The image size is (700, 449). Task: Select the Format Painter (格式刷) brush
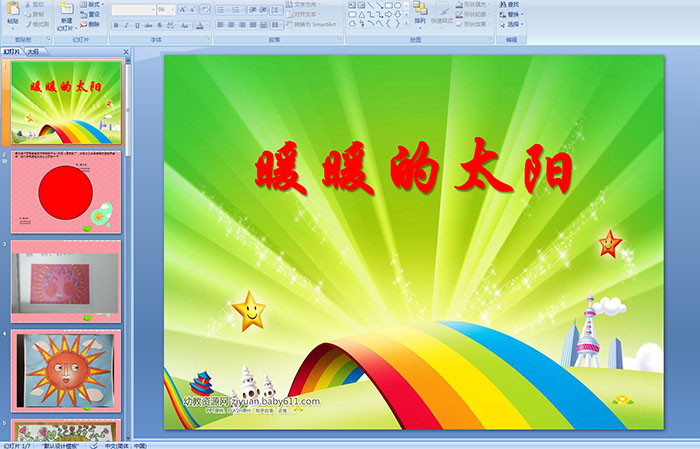pos(37,24)
